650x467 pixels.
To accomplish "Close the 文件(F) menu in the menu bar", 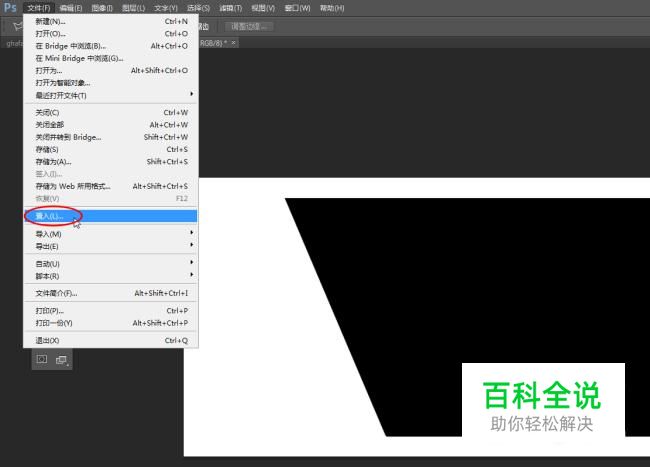I will tap(39, 8).
